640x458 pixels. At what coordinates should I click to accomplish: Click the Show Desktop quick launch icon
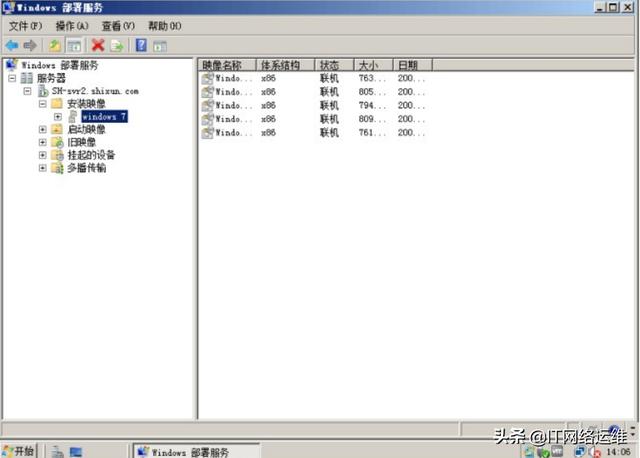(x=76, y=452)
